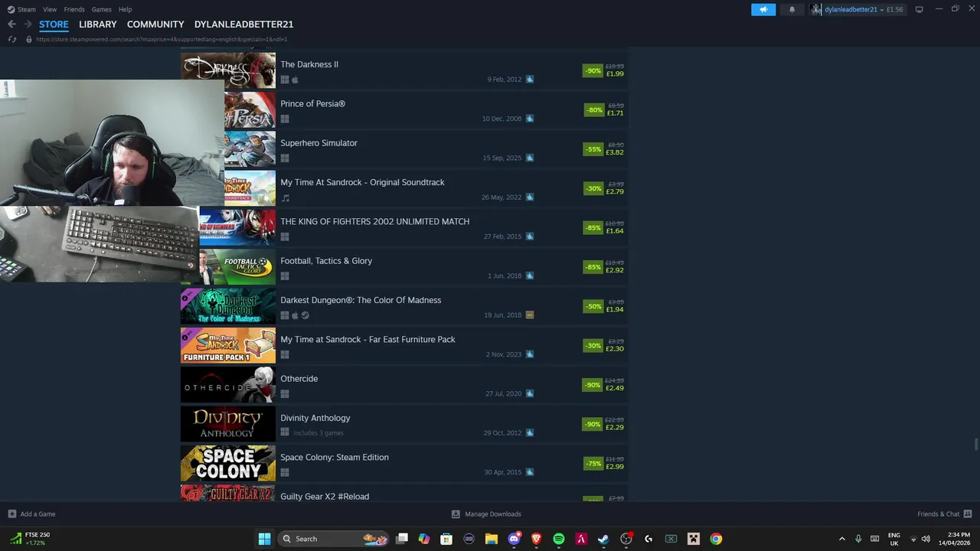Open File Explorer from the taskbar
The image size is (980, 551).
point(492,539)
